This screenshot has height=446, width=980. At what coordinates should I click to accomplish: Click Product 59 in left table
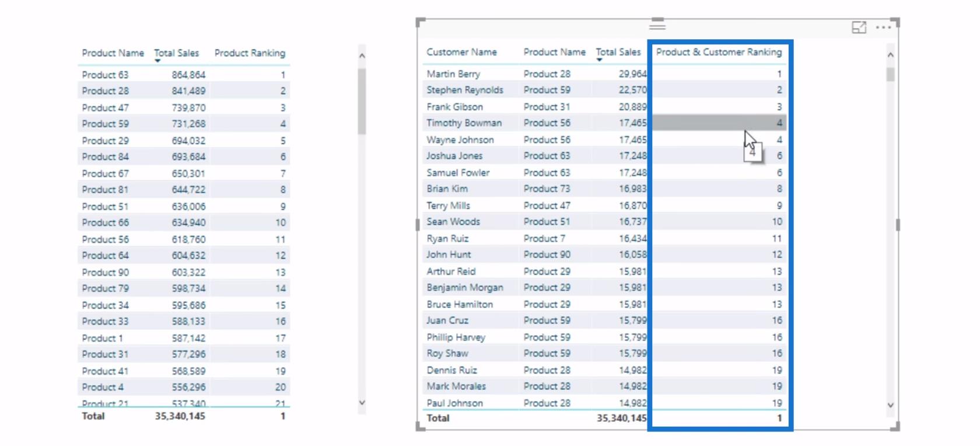[105, 124]
